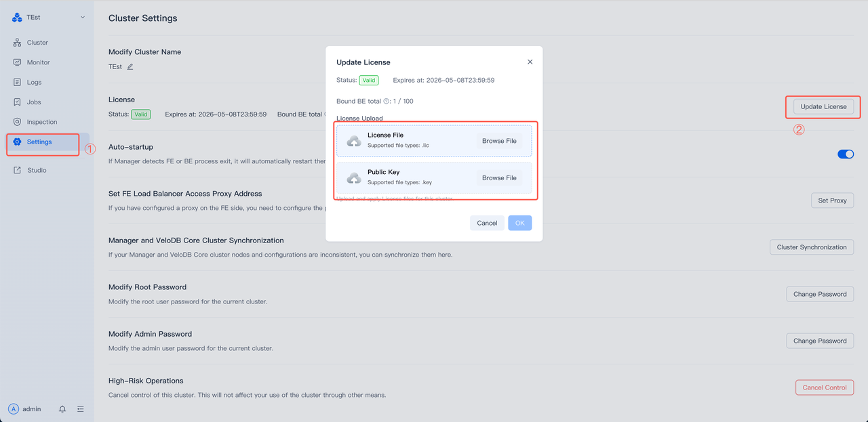Click the Bound BE total help icon
Screen dimensions: 868x422
[x=386, y=102]
